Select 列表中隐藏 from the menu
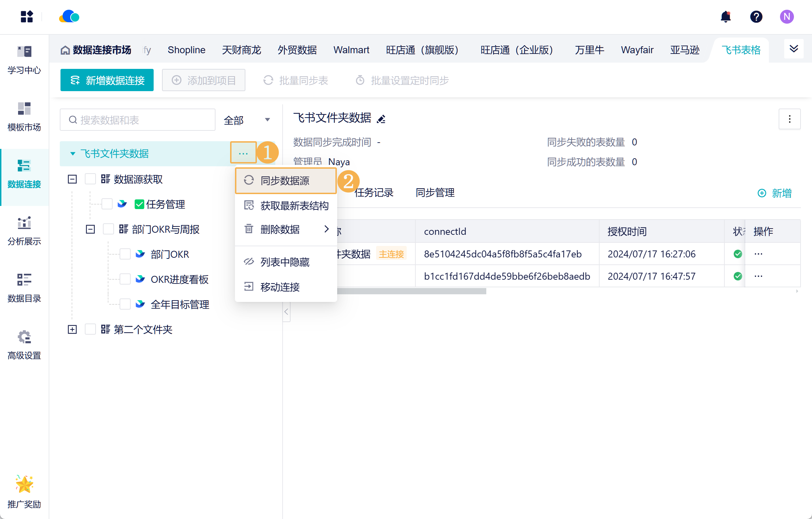The image size is (812, 519). [286, 262]
